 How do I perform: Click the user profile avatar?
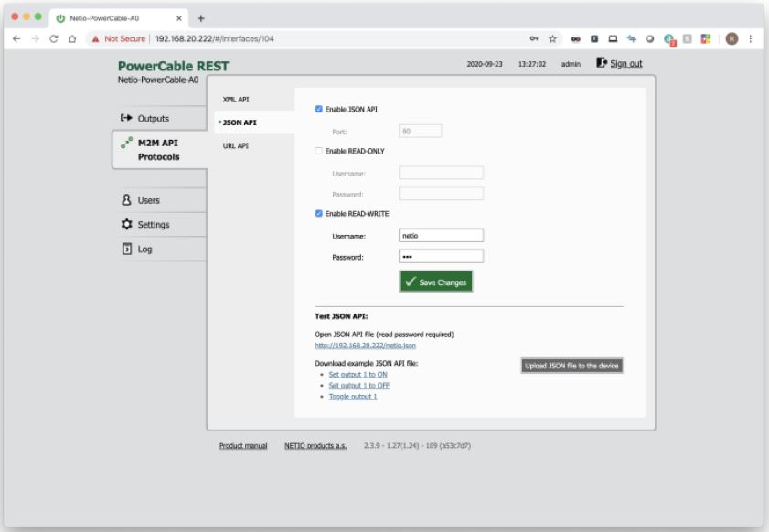(732, 38)
